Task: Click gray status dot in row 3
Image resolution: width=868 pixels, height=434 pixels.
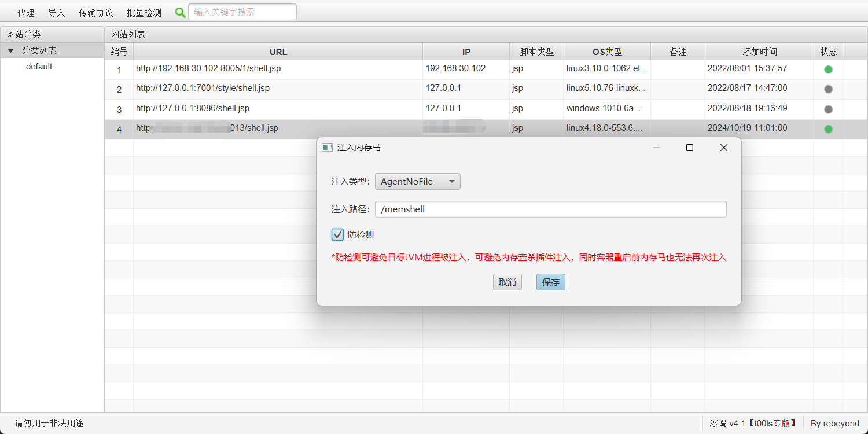Action: click(828, 109)
